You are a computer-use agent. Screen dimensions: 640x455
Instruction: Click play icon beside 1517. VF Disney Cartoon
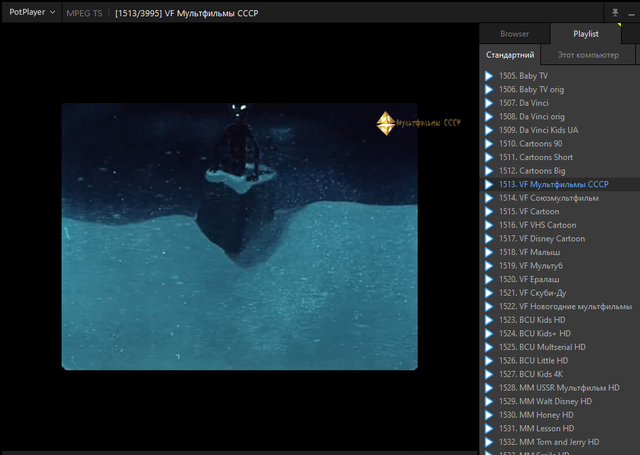coord(489,239)
